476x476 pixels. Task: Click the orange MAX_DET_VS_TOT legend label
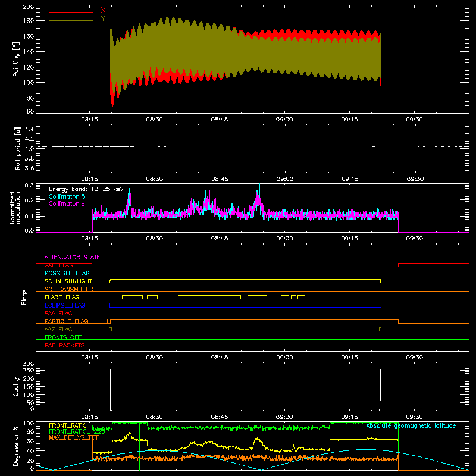pos(74,437)
